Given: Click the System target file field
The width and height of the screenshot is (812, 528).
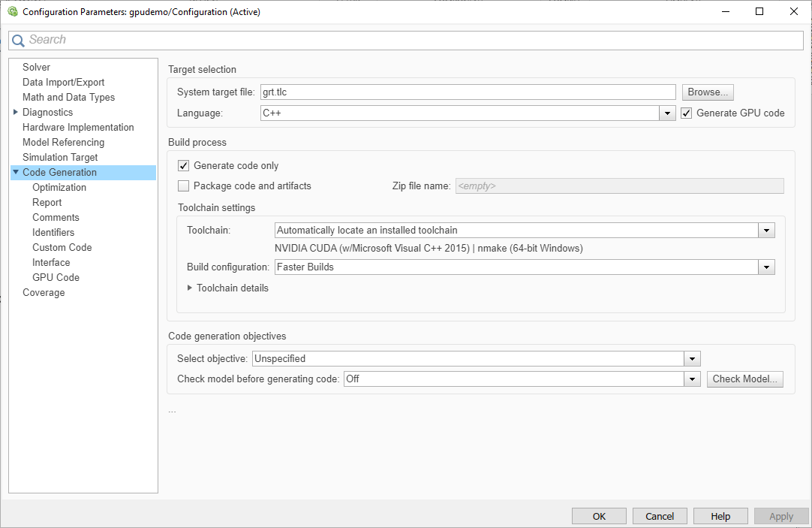Looking at the screenshot, I should (x=468, y=92).
